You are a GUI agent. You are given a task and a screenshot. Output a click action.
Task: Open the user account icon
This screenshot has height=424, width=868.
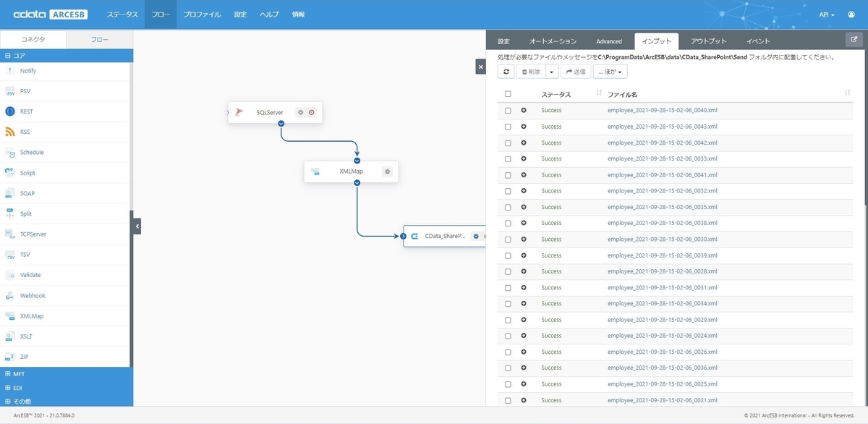tap(851, 14)
